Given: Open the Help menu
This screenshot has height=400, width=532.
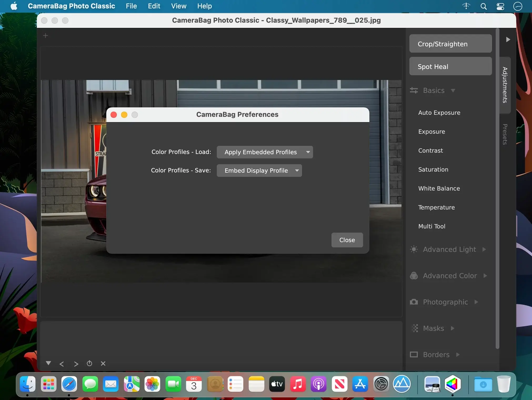Looking at the screenshot, I should [x=204, y=6].
